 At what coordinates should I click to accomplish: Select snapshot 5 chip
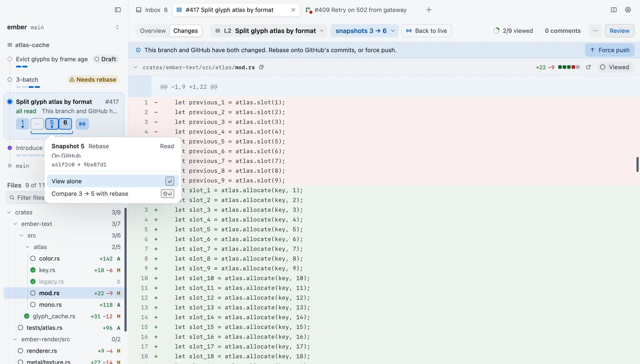(x=52, y=124)
